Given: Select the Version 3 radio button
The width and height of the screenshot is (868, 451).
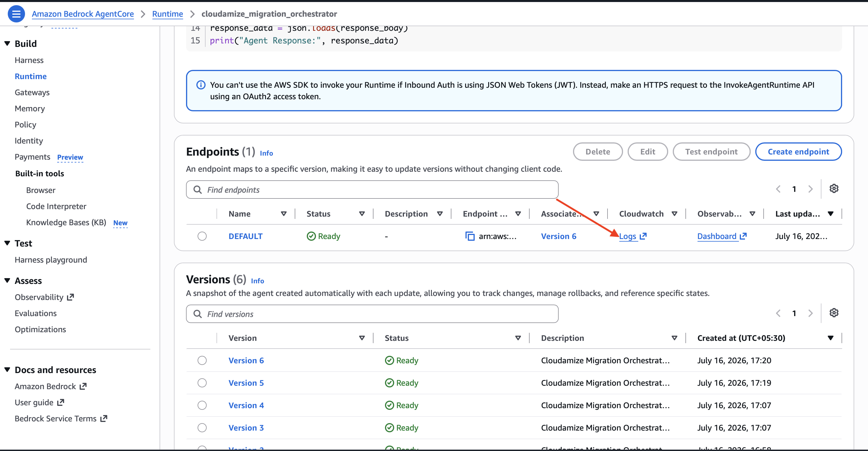Looking at the screenshot, I should pyautogui.click(x=202, y=428).
